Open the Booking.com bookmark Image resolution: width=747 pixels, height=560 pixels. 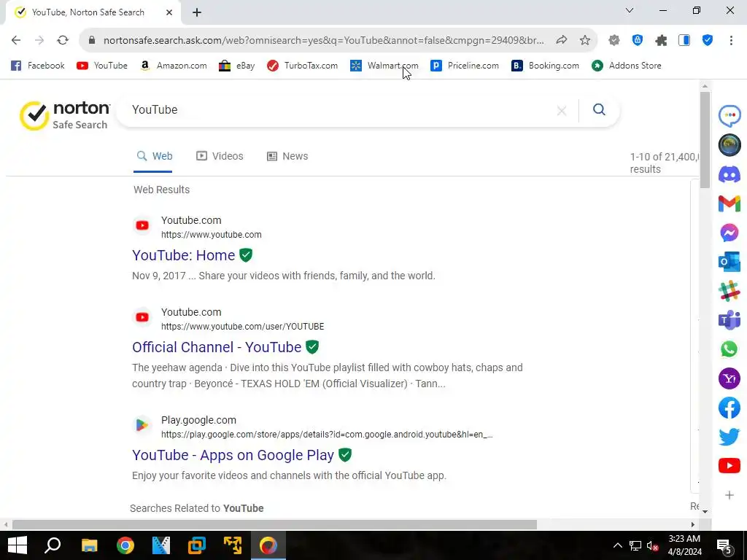point(545,66)
